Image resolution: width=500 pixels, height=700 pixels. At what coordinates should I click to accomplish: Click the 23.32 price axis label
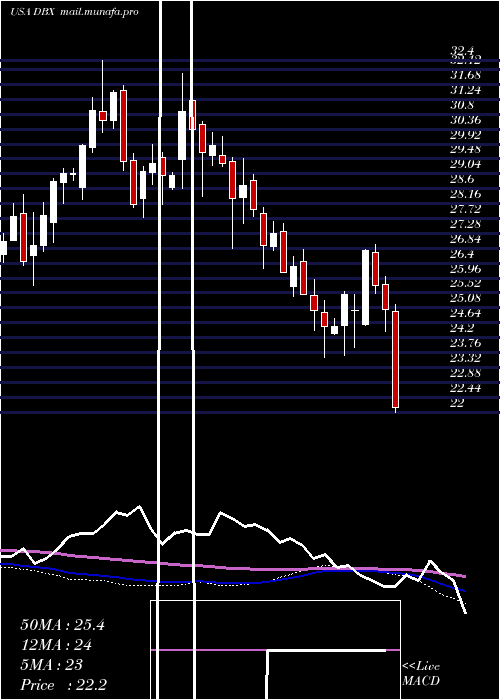point(465,358)
